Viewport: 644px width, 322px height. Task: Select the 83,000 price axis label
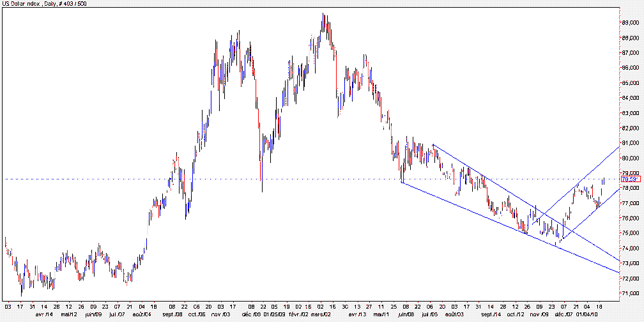631,113
